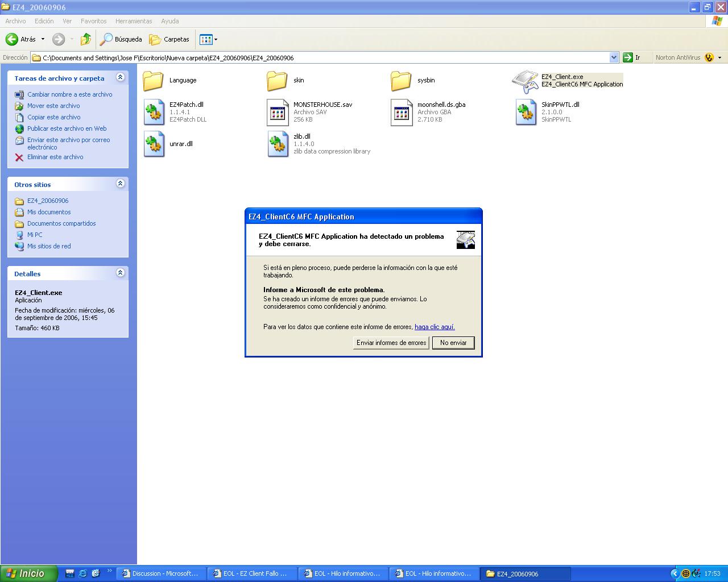This screenshot has width=728, height=582.
Task: Select the skin folder icon
Action: pos(277,80)
